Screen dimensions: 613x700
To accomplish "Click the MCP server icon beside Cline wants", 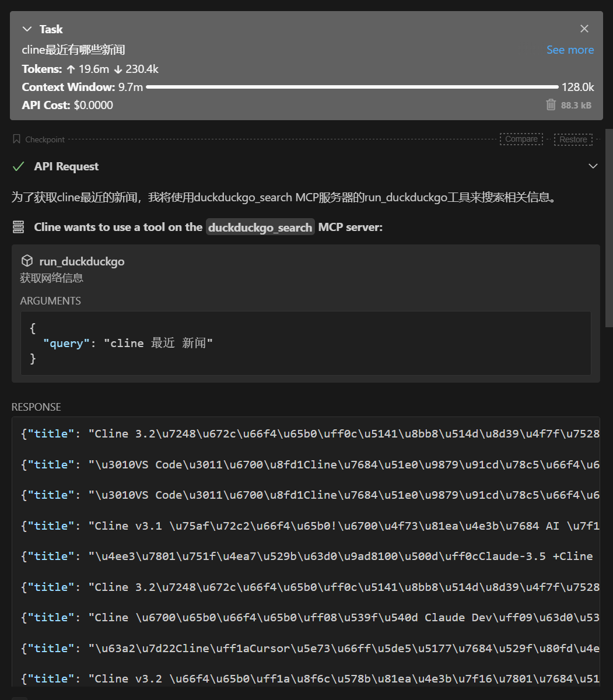I will [18, 228].
